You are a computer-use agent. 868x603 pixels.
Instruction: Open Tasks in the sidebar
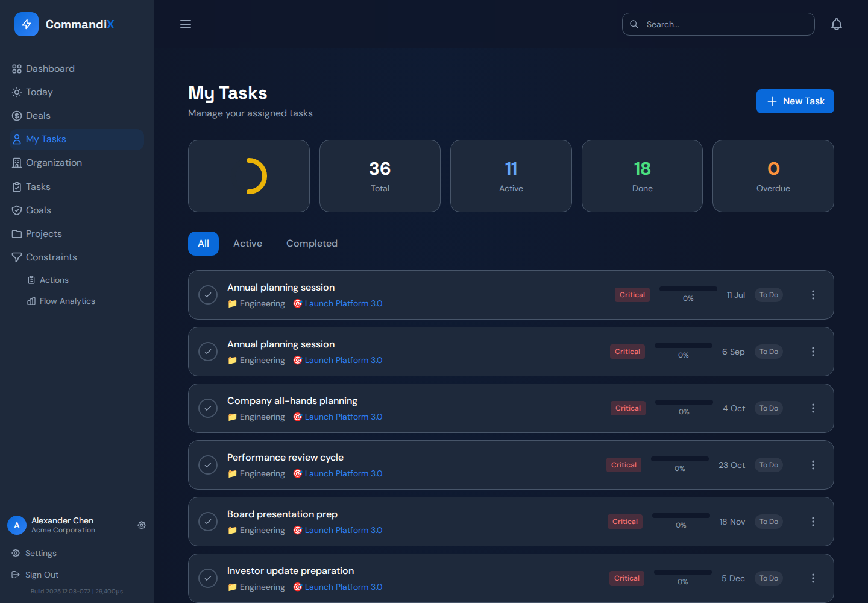(77, 187)
